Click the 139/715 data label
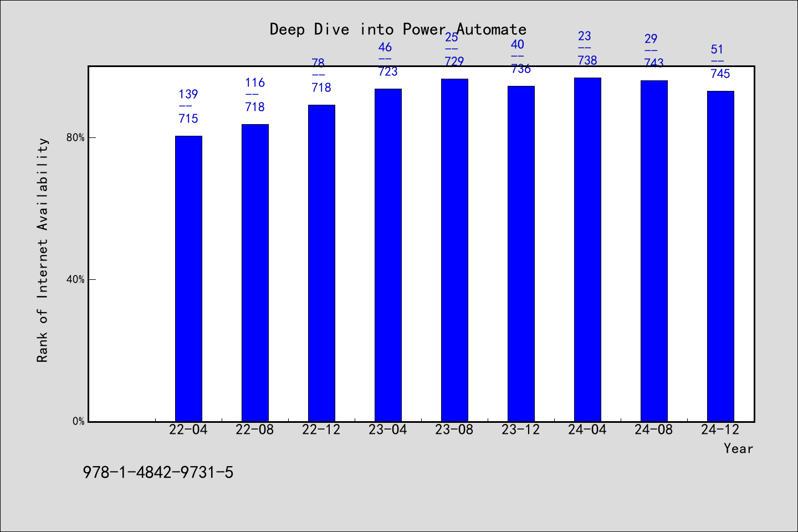Screen dimensions: 798x532 coord(188,106)
